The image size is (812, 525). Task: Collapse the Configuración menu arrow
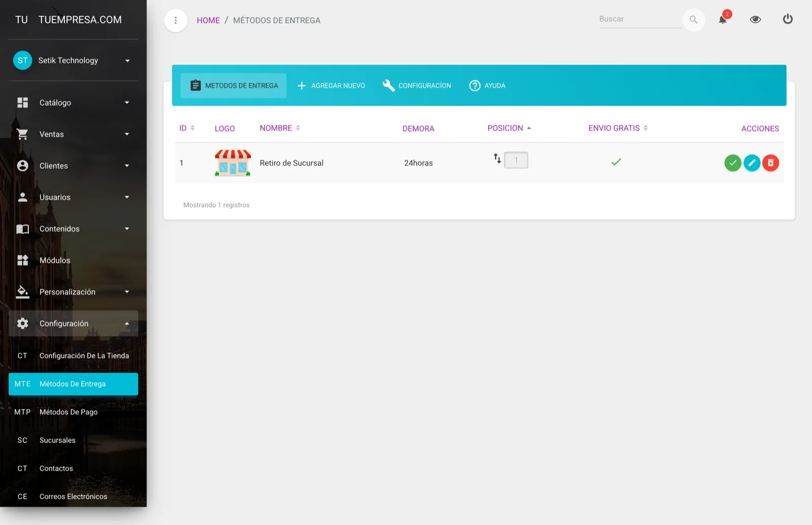127,324
